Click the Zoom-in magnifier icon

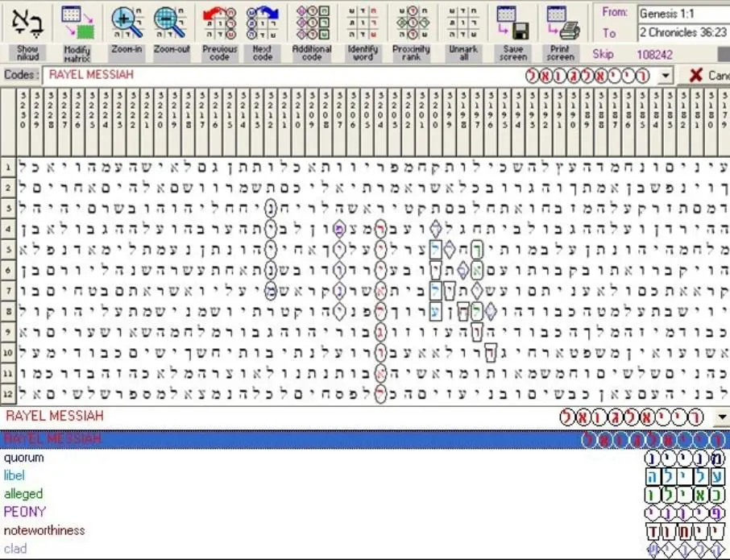click(127, 23)
